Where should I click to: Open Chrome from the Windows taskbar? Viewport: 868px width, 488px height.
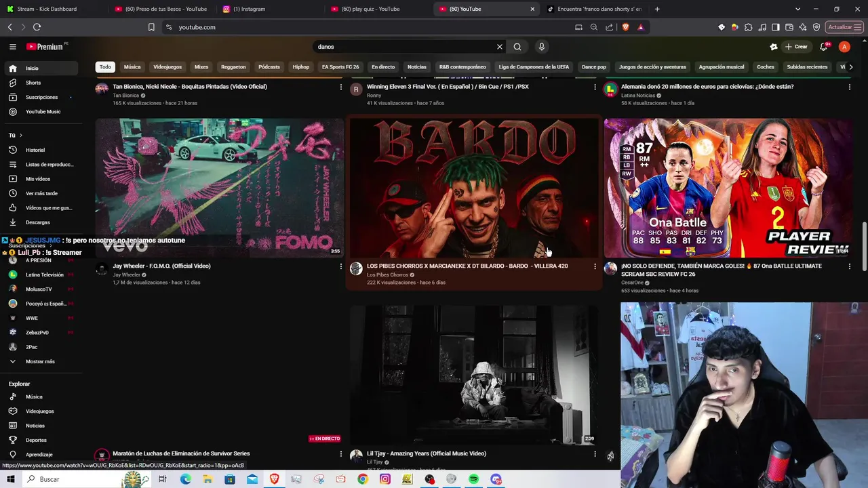[x=363, y=479]
